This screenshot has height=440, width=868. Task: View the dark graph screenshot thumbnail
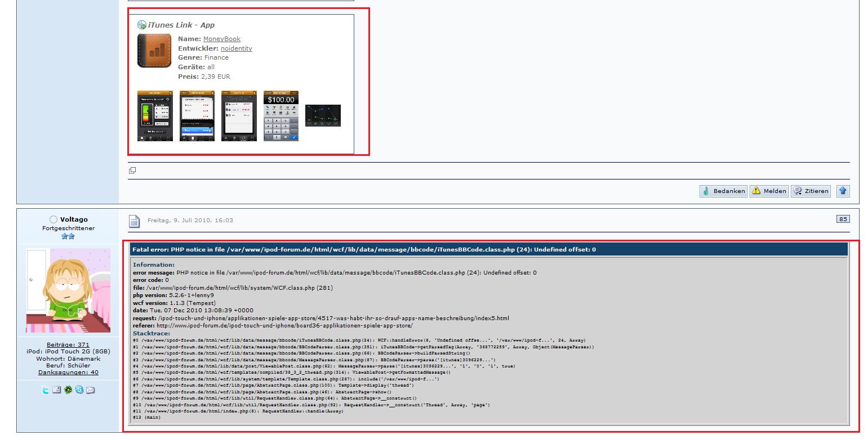323,115
